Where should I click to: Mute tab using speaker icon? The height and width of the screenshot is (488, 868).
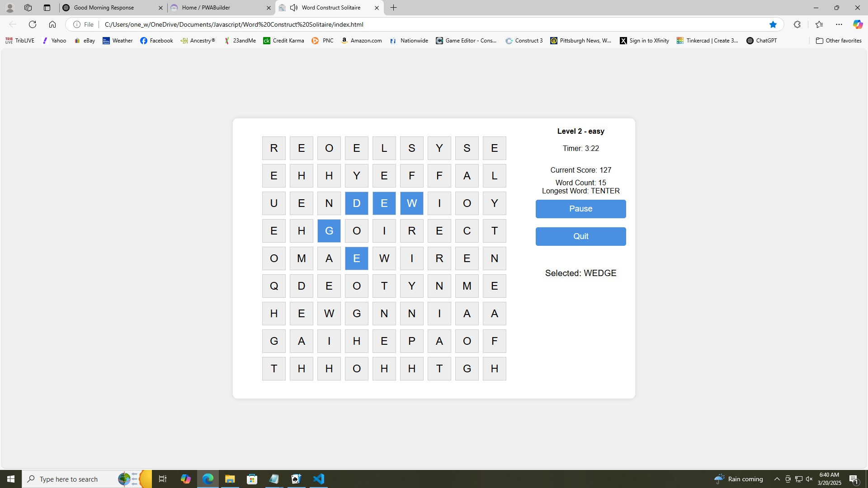pyautogui.click(x=294, y=8)
